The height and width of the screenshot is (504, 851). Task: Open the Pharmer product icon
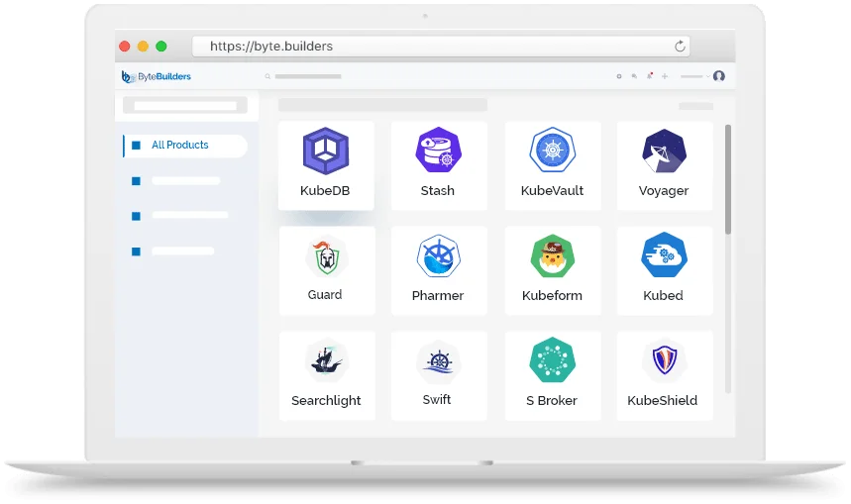click(437, 256)
